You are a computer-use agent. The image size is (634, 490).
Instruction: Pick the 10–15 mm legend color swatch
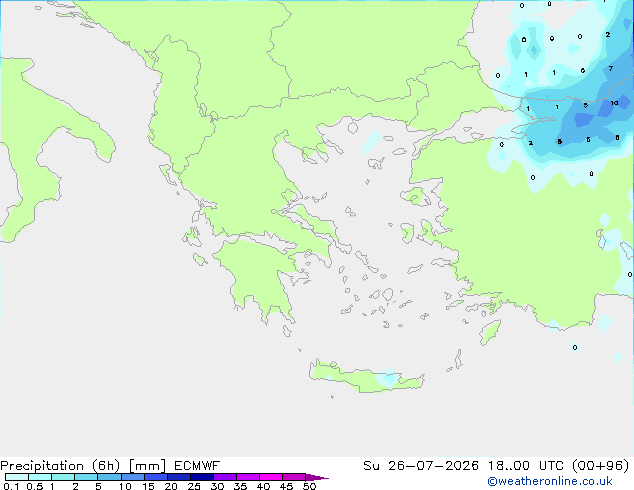pos(133,477)
